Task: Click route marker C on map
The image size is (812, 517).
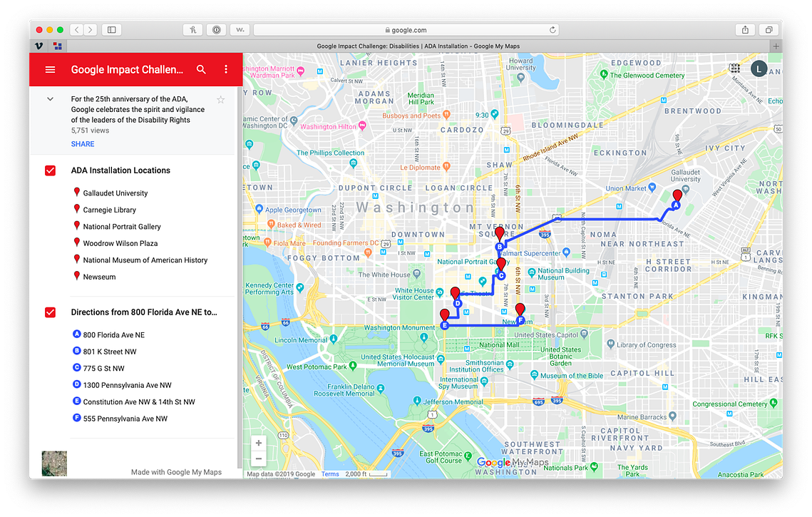Action: [x=501, y=275]
